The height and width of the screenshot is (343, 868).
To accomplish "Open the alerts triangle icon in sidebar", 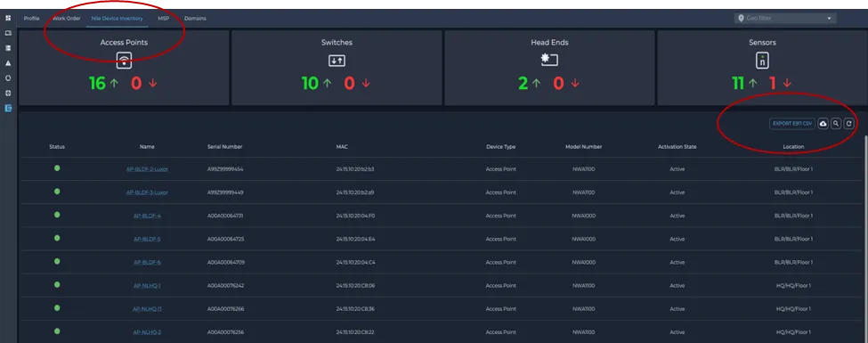I will pyautogui.click(x=8, y=63).
